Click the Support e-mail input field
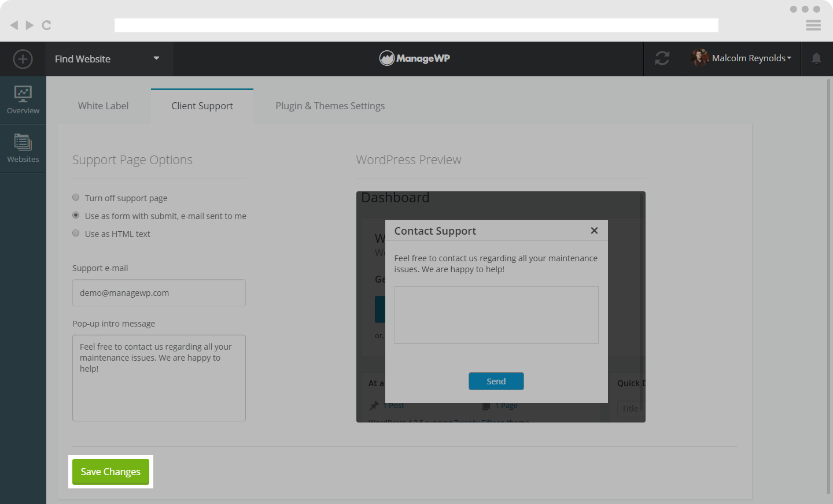Screen dimensions: 833x504 [159, 293]
